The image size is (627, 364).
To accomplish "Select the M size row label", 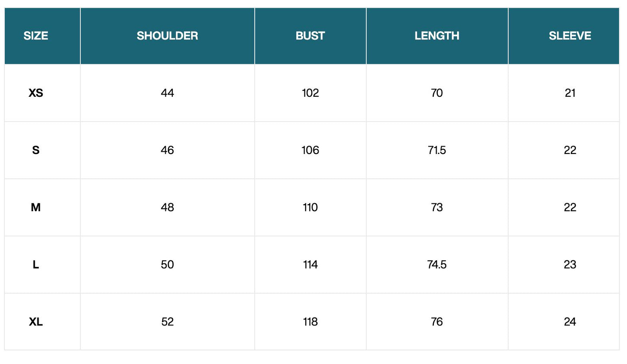I will pyautogui.click(x=36, y=207).
